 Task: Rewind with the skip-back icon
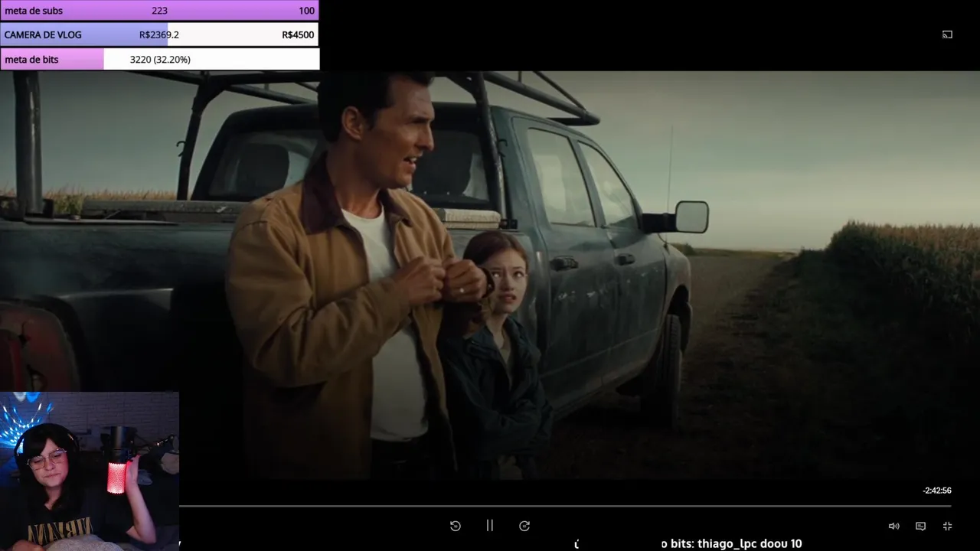[x=455, y=526]
